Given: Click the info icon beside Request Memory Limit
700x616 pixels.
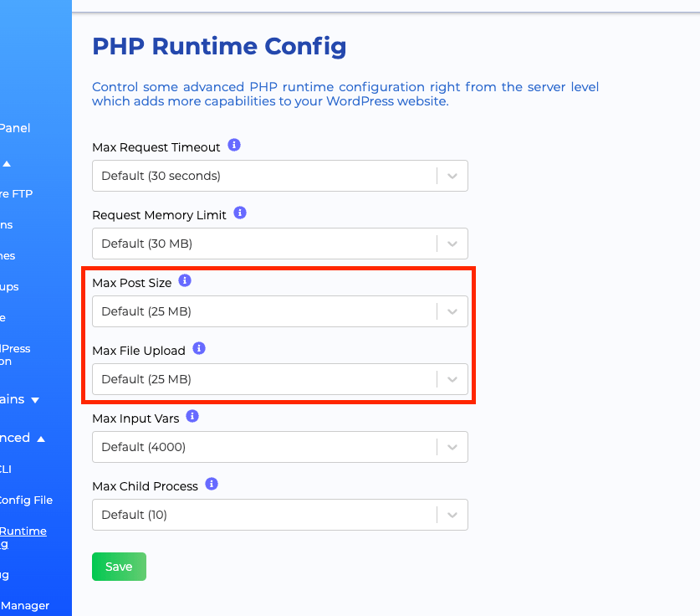Looking at the screenshot, I should [239, 213].
